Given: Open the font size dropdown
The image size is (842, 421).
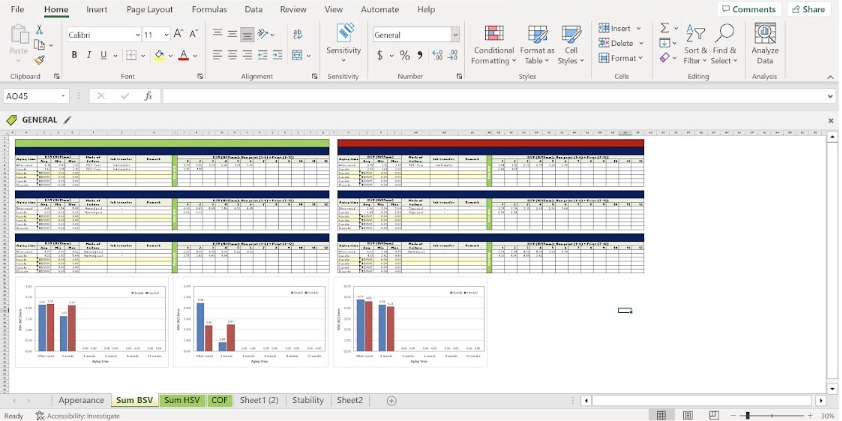Looking at the screenshot, I should click(x=166, y=35).
